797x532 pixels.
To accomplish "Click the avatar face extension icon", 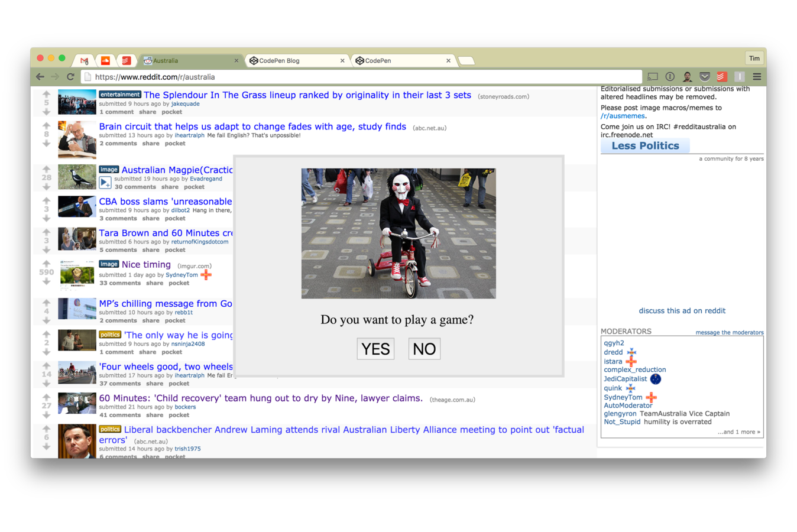I will click(687, 77).
